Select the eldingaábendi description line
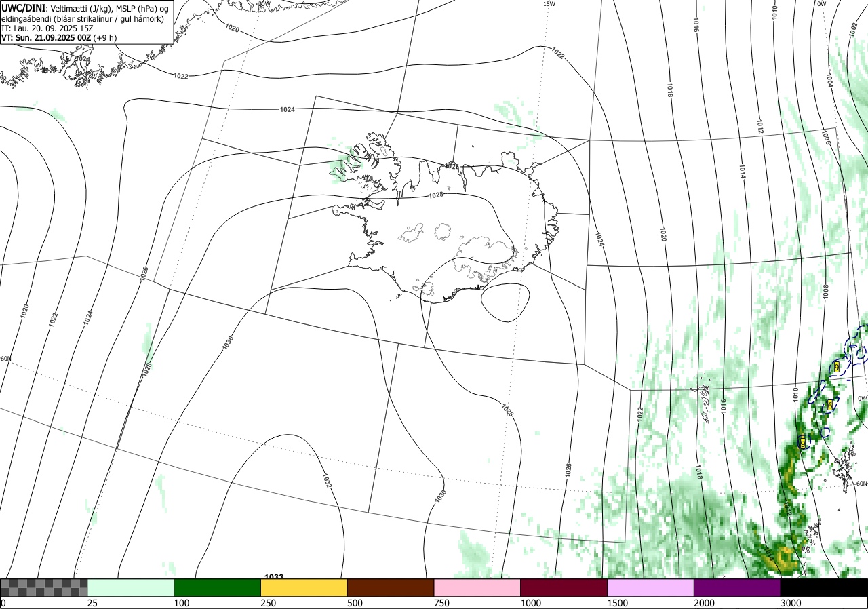The image size is (868, 609). tap(82, 18)
